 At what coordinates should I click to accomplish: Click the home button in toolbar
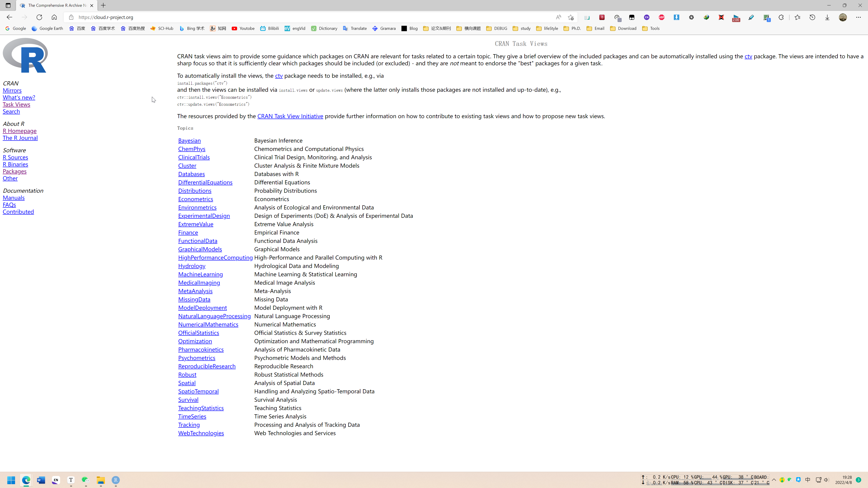point(54,17)
